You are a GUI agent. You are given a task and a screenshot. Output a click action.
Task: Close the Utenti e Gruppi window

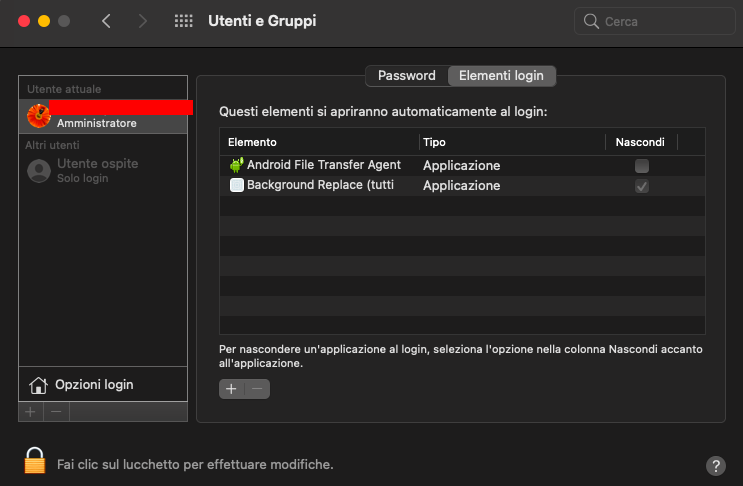point(24,21)
